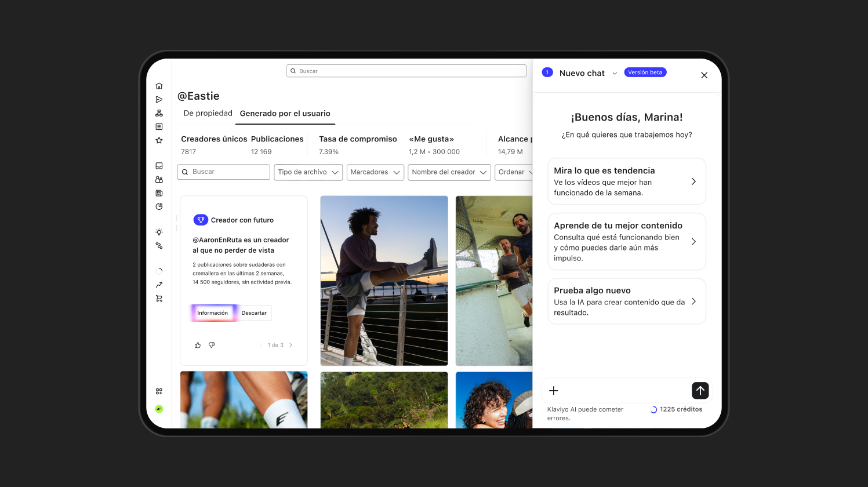Expand the Nuevo chat dropdown chevron
This screenshot has height=487, width=868.
tap(615, 74)
